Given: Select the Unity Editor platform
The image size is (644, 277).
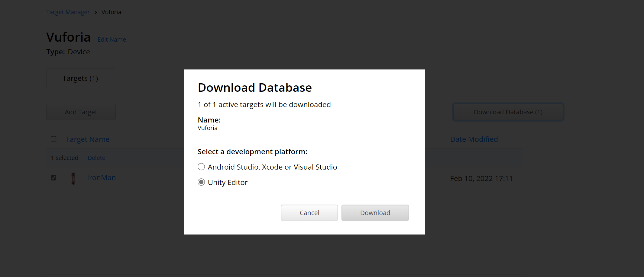Looking at the screenshot, I should 201,182.
